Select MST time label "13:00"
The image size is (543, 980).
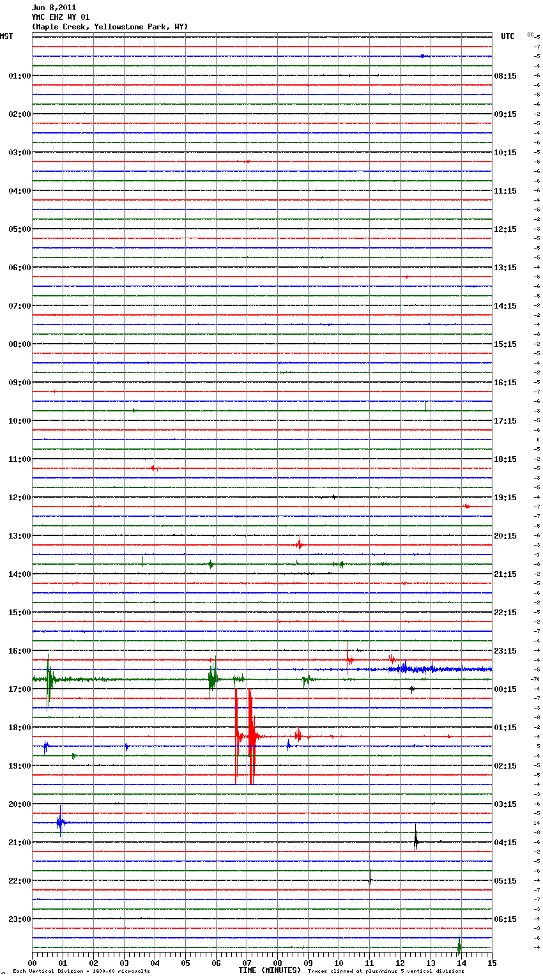(x=20, y=536)
